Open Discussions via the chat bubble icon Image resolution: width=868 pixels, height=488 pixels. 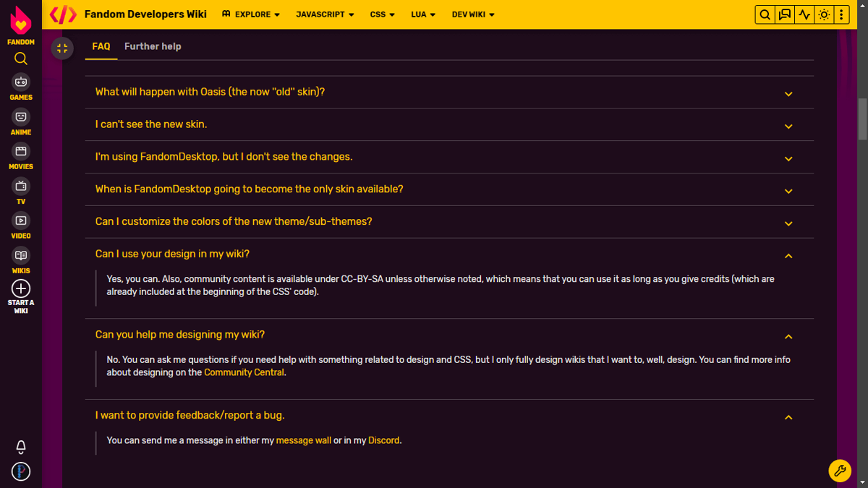(x=784, y=14)
